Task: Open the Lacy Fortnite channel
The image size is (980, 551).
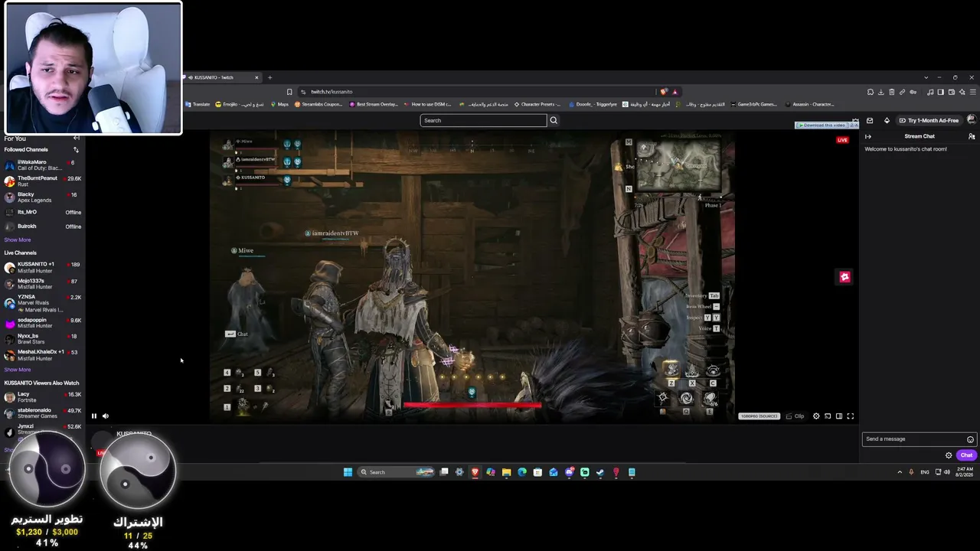Action: pyautogui.click(x=42, y=397)
